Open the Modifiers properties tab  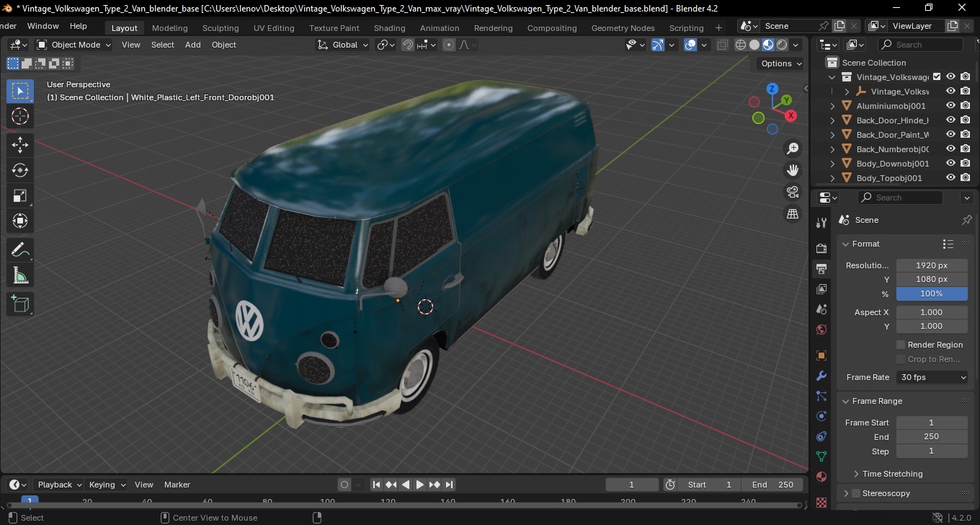[x=821, y=376]
